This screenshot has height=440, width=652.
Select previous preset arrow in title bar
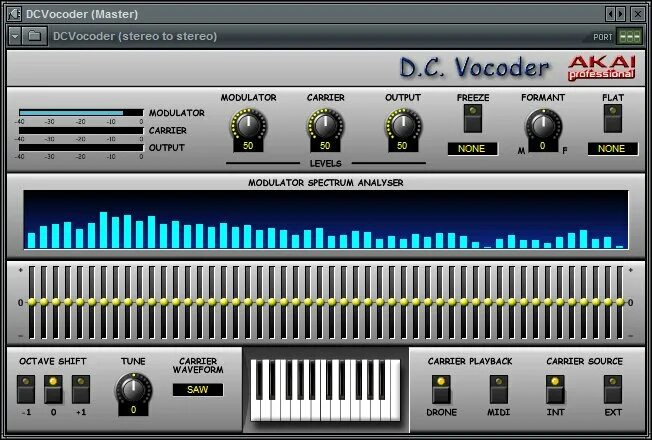pyautogui.click(x=610, y=14)
